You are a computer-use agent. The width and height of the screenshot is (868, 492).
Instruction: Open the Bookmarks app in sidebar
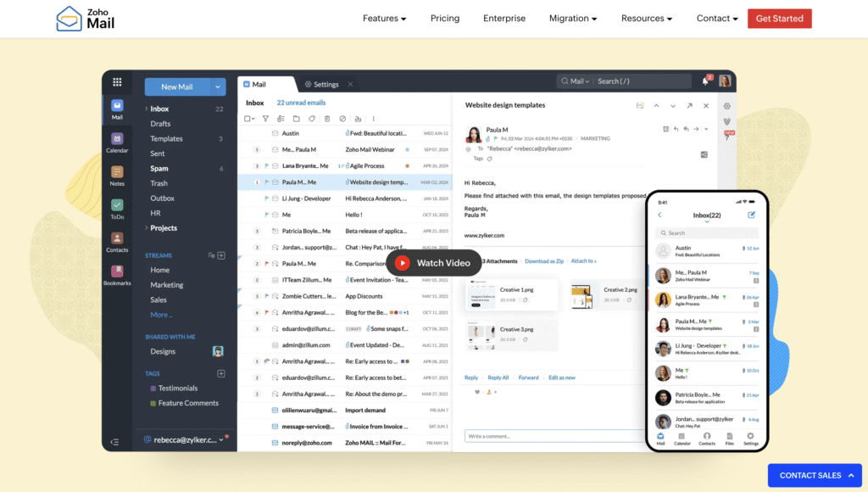(117, 276)
